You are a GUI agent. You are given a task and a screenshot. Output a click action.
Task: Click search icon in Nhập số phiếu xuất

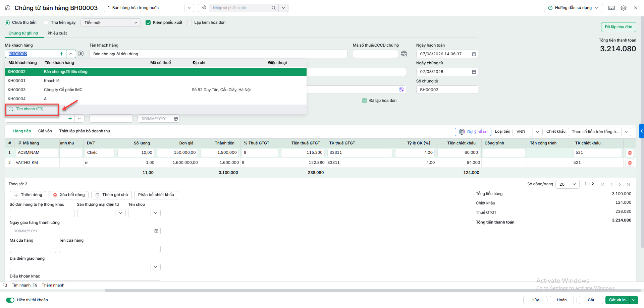(x=274, y=8)
